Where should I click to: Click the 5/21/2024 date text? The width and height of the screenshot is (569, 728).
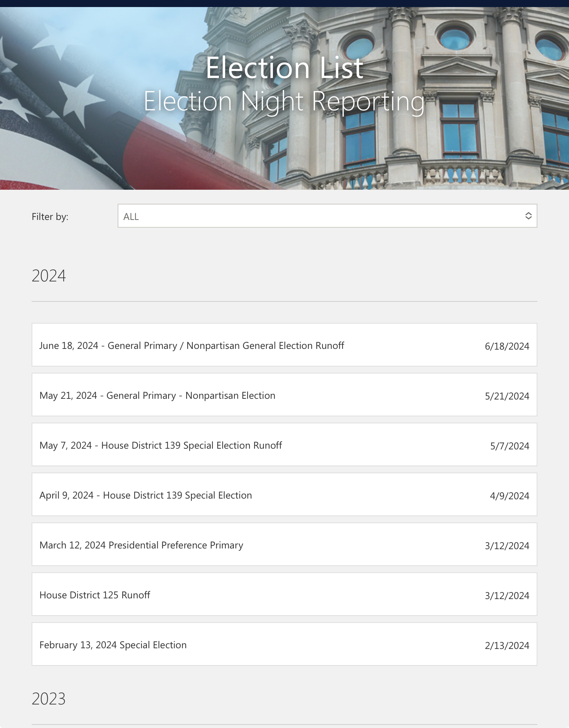tap(507, 396)
